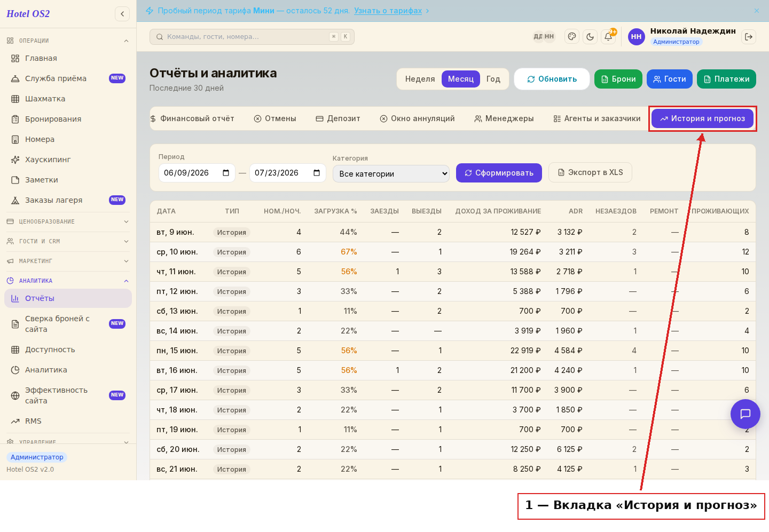The width and height of the screenshot is (769, 532).
Task: Toggle dark mode moon icon
Action: coord(590,37)
